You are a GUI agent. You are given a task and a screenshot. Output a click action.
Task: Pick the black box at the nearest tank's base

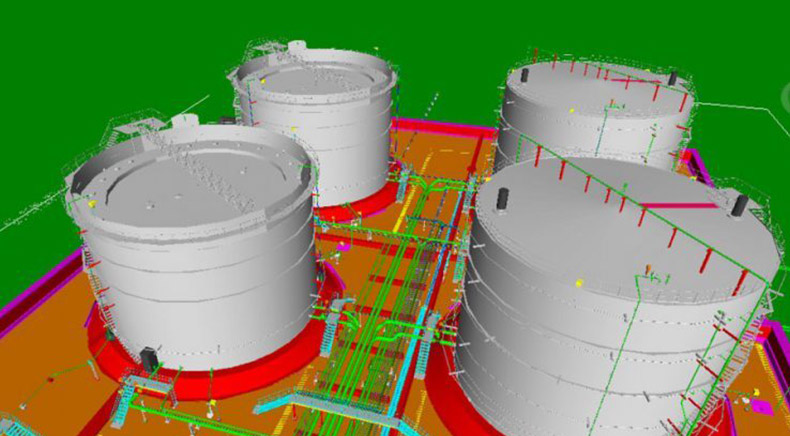[x=149, y=359]
